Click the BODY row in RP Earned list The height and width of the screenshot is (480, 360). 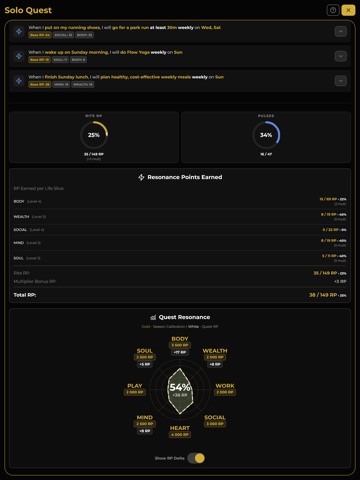coord(180,201)
